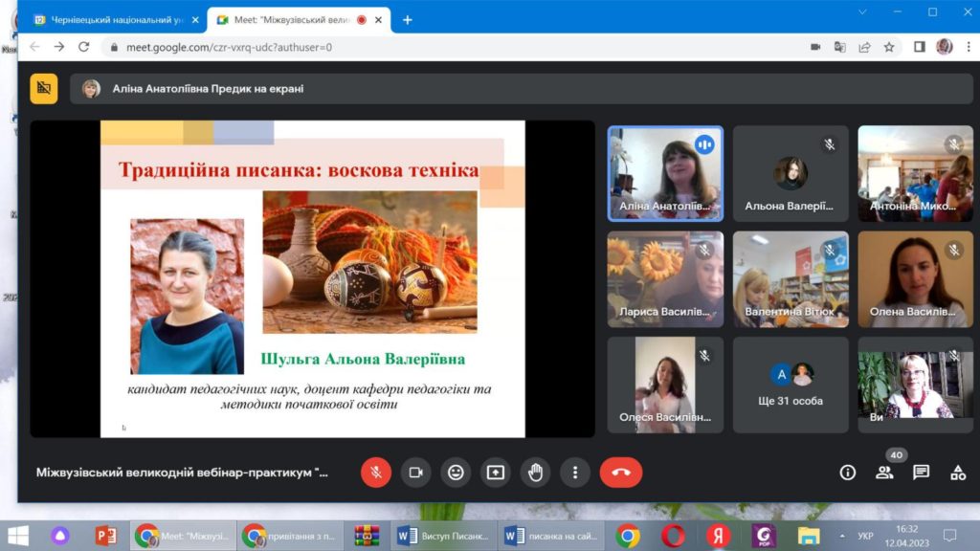
Task: Open the activities shapes icon
Action: (x=958, y=473)
